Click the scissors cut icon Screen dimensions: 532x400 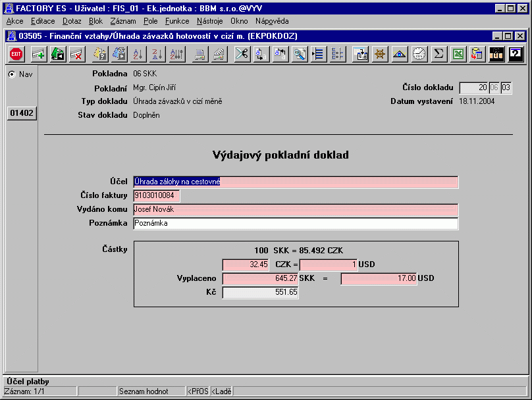click(x=242, y=54)
